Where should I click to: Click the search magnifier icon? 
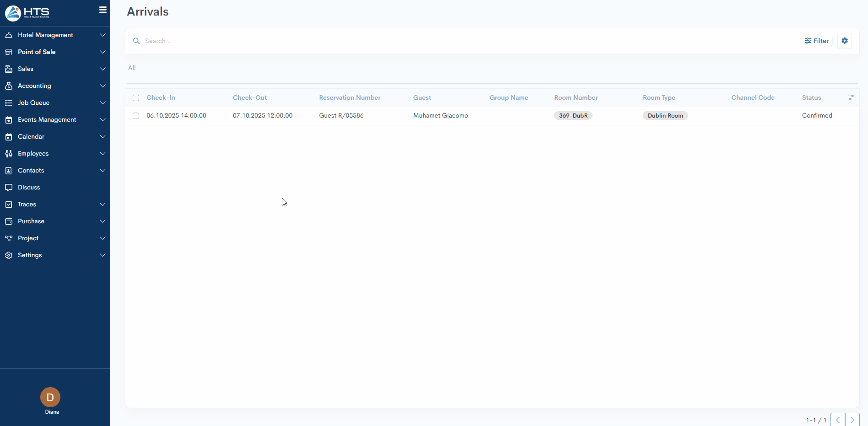[136, 41]
